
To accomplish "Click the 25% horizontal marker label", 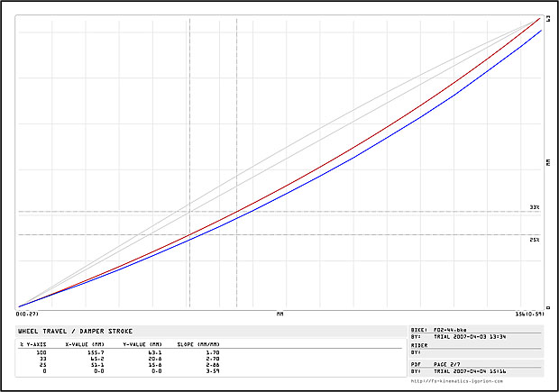I will point(534,240).
